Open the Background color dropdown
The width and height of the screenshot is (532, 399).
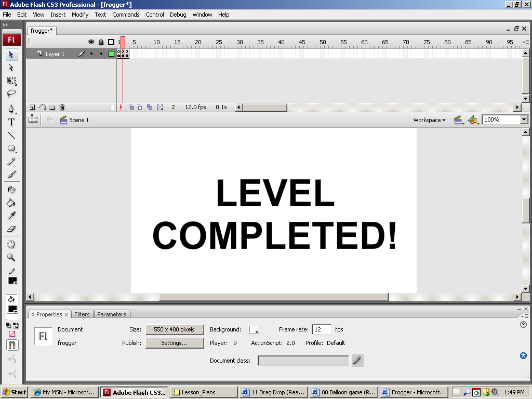pos(254,330)
